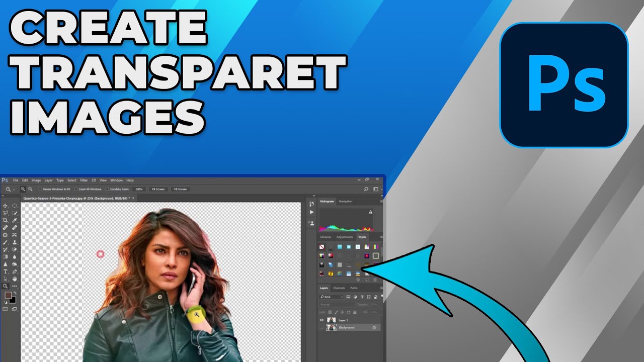
Task: Open the Window menu
Action: (x=116, y=180)
